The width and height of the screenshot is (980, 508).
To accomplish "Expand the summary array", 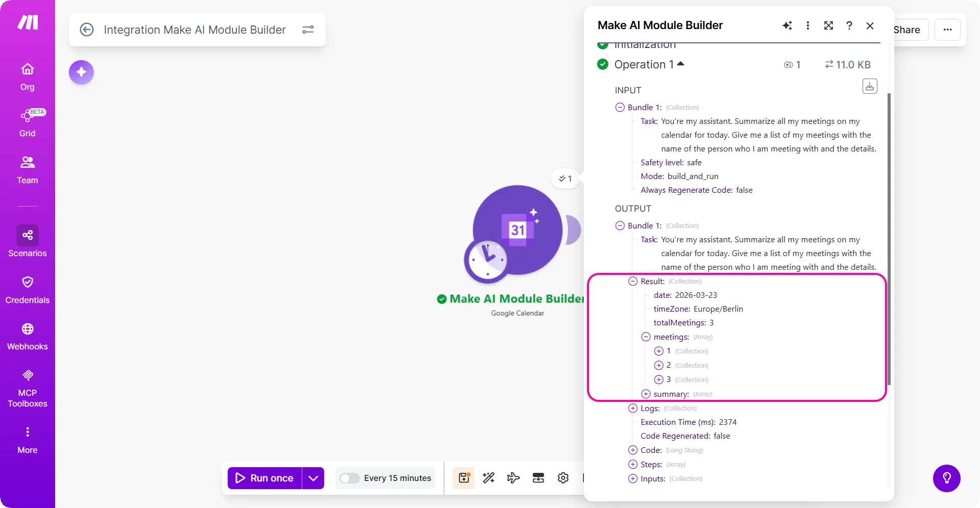I will click(646, 394).
